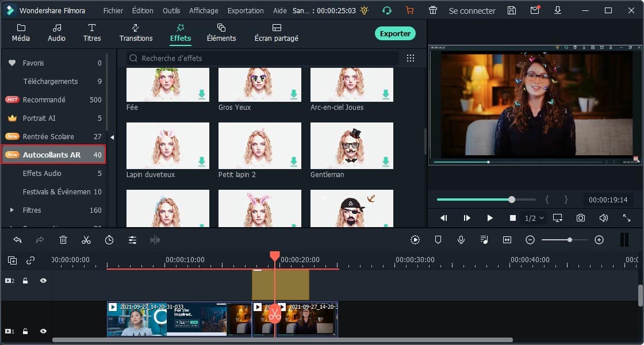Select the Gentleman effect thumbnail
Screen dimensions: 644x345
coord(351,145)
